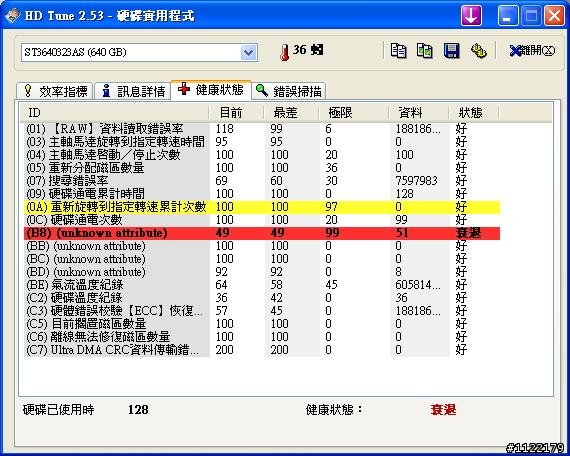Click the 最差 column header
This screenshot has height=456, width=570.
click(291, 112)
